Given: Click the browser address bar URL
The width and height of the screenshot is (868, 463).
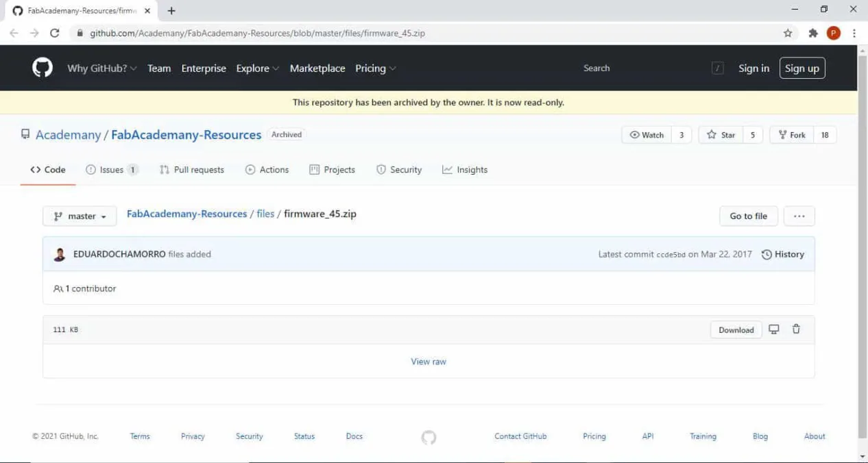Looking at the screenshot, I should click(257, 33).
